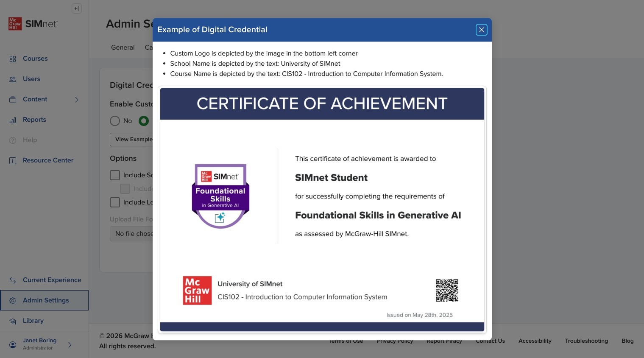Click the No file chosen upload field

(131, 234)
